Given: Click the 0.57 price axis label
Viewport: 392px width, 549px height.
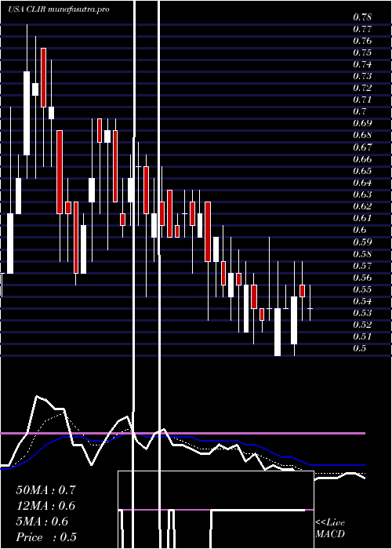Looking at the screenshot, I should [362, 266].
